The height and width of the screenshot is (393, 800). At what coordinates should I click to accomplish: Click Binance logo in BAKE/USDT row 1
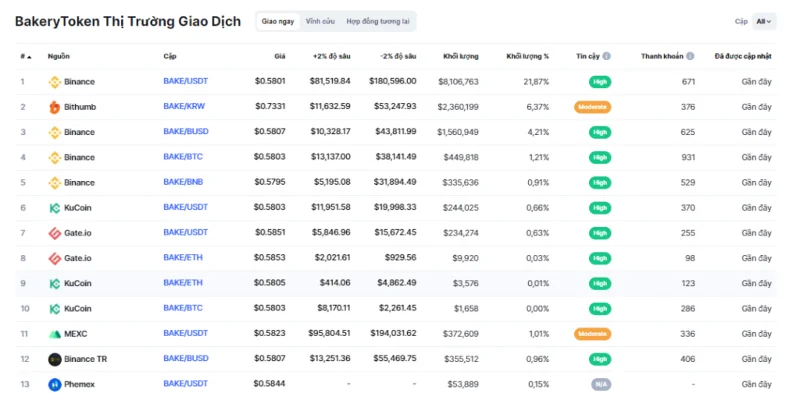55,82
